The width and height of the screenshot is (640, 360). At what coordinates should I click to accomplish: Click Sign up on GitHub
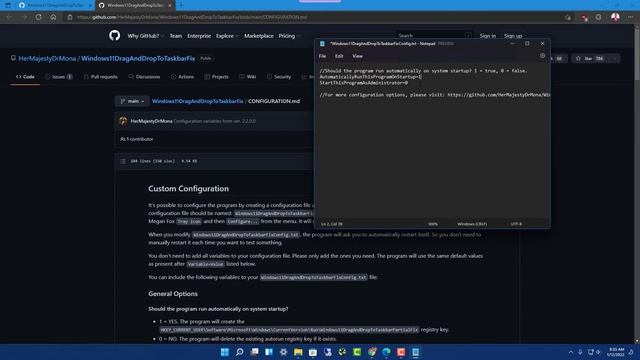(x=513, y=36)
